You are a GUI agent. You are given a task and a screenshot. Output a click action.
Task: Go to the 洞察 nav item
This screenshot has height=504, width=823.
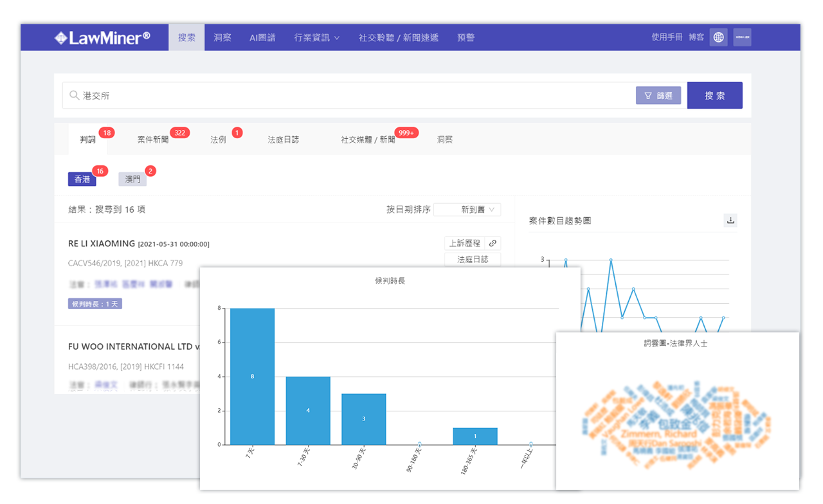[222, 37]
